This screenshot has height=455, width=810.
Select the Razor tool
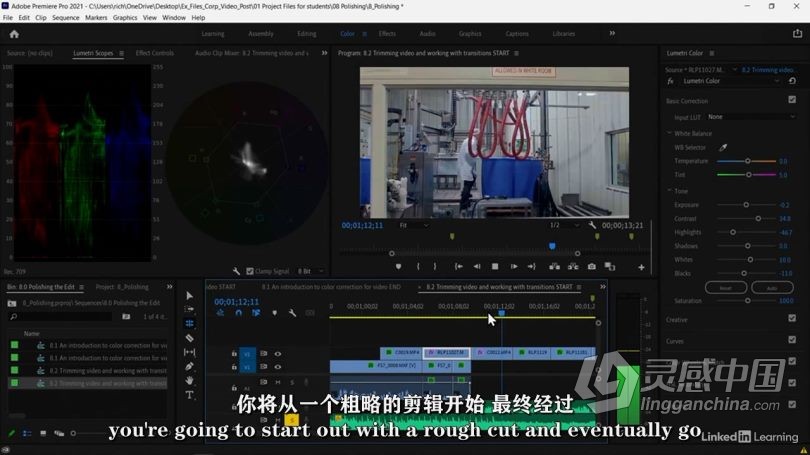(190, 338)
